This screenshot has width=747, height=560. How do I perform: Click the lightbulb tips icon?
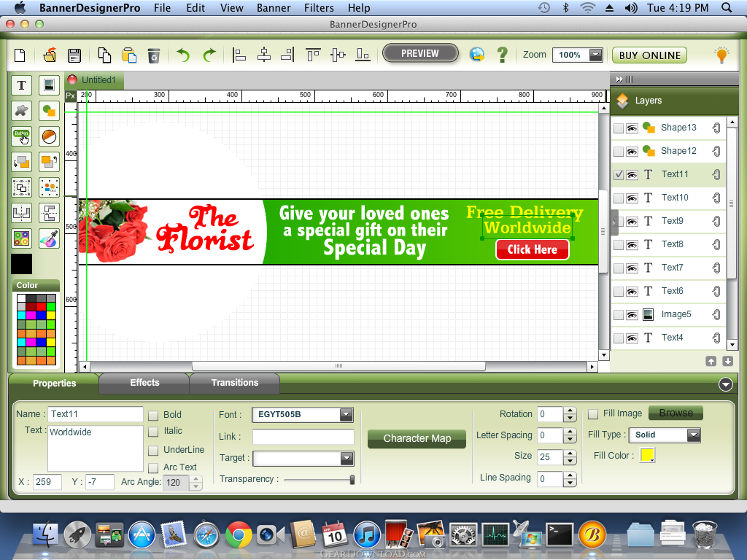pyautogui.click(x=721, y=55)
